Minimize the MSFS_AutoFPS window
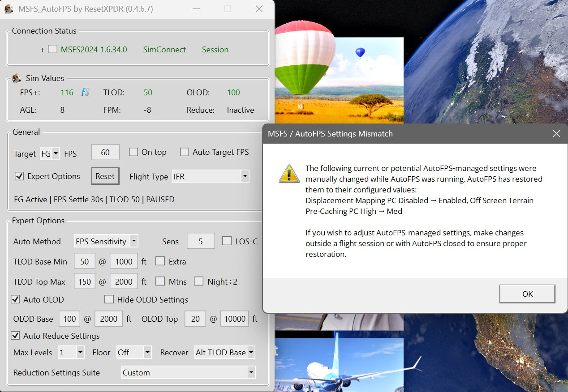Screen dimensions: 568x392 pos(196,9)
